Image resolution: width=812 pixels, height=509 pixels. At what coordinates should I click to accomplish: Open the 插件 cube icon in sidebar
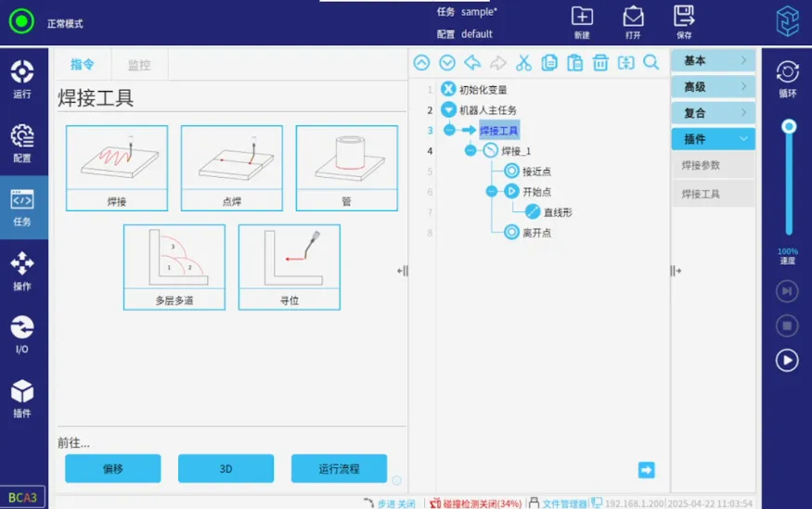tap(22, 399)
